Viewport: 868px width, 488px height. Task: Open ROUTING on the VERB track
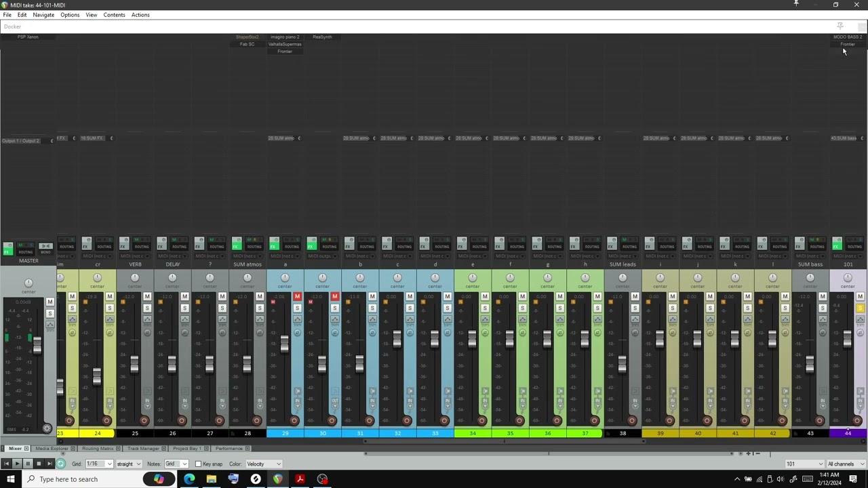coord(142,243)
